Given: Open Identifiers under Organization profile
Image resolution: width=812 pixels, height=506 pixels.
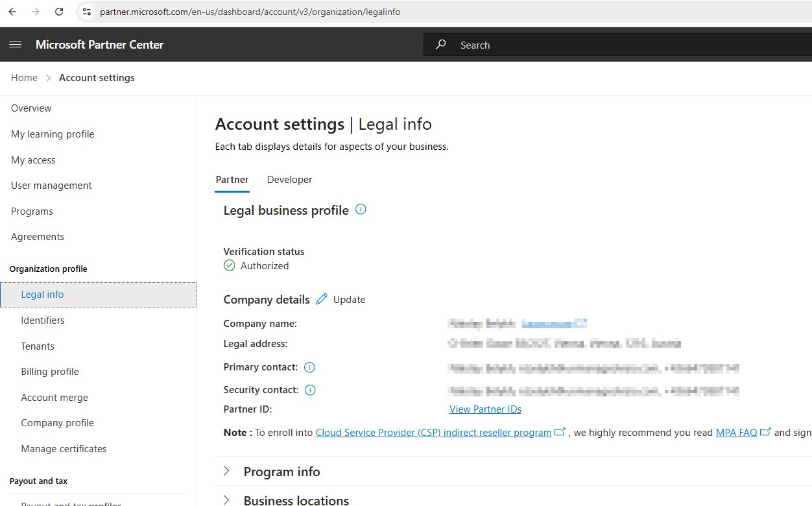Looking at the screenshot, I should pyautogui.click(x=43, y=320).
